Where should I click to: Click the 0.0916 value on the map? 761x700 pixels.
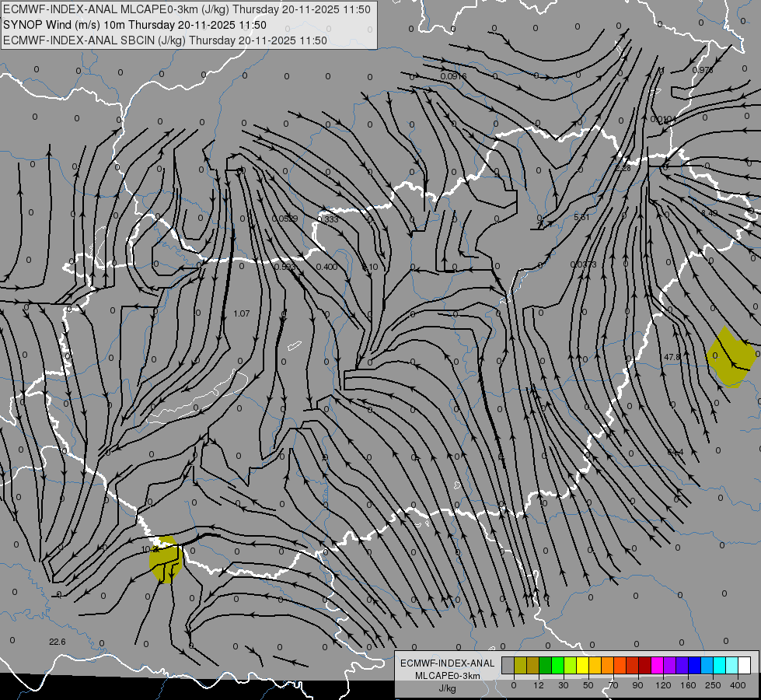click(454, 76)
